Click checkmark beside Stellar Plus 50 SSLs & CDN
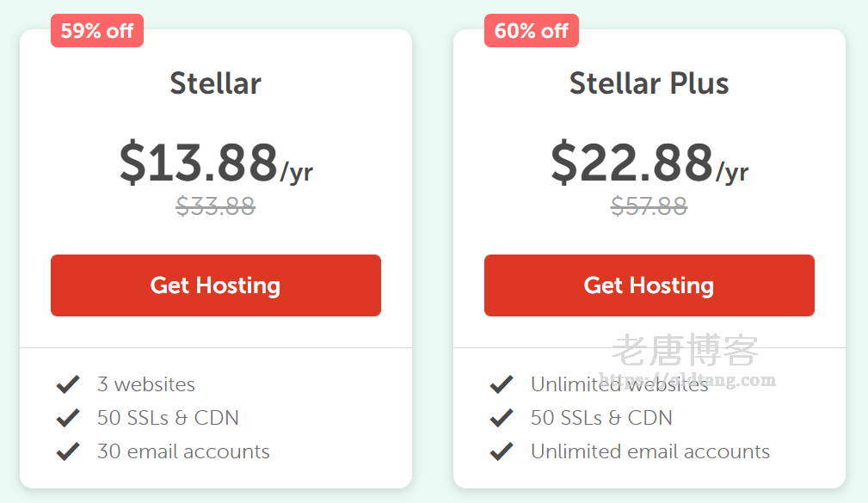 (502, 418)
